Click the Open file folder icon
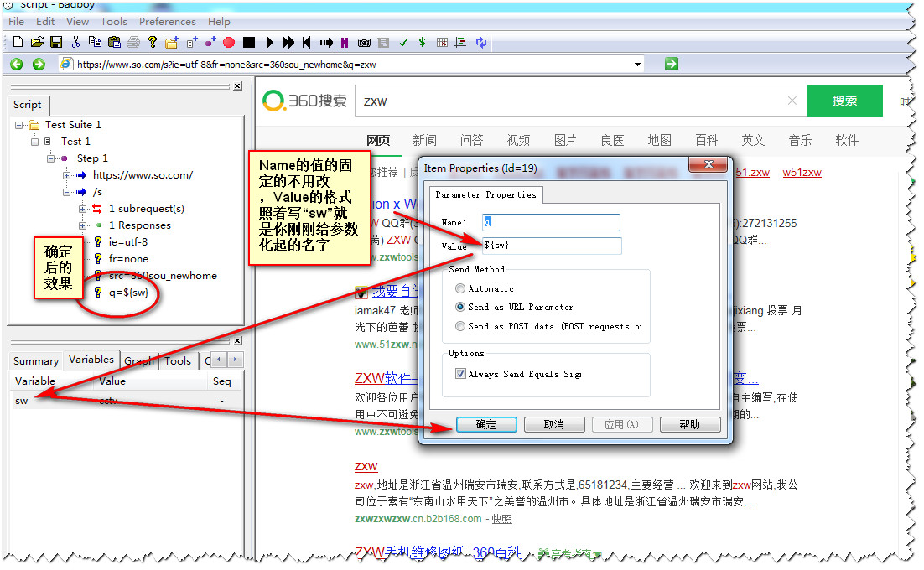924x570 pixels. [37, 42]
